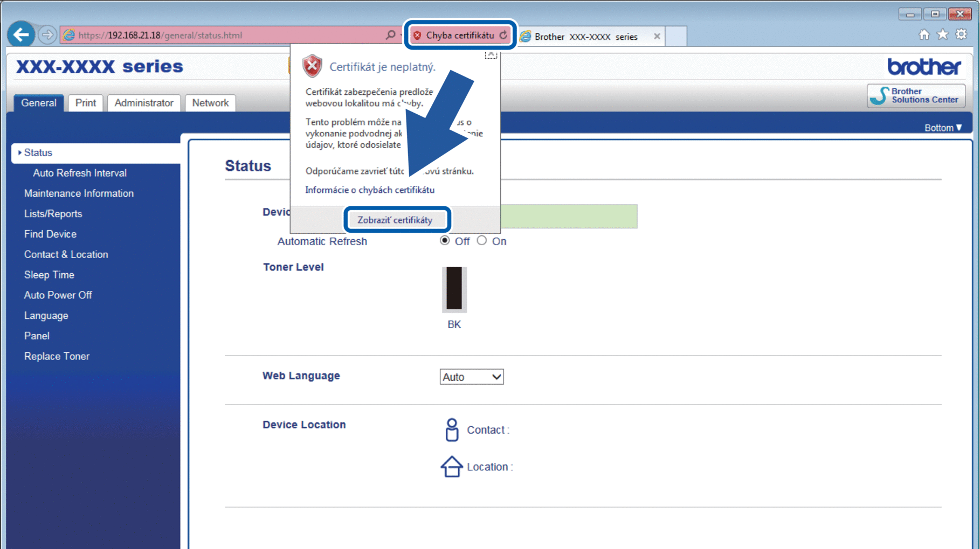Click the Contact person icon

(x=452, y=430)
